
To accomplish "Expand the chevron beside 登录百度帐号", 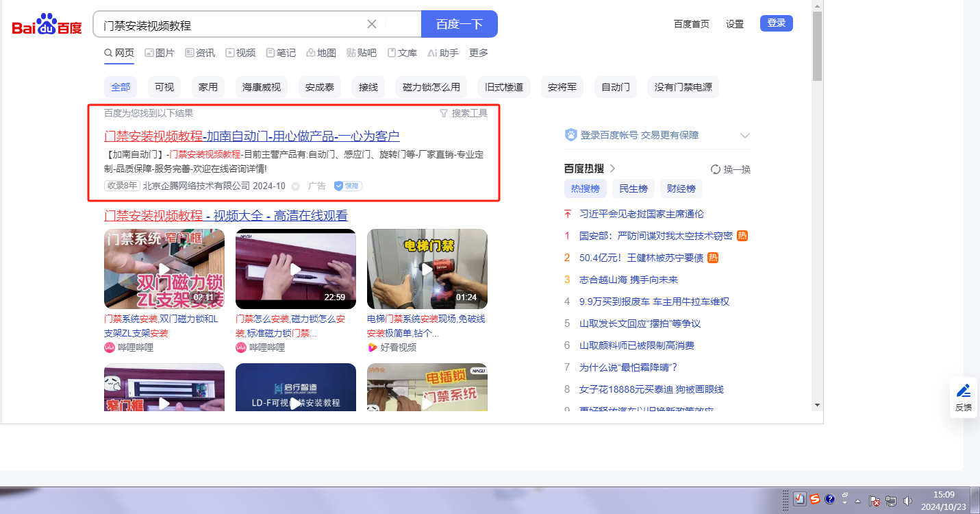I will click(x=745, y=135).
